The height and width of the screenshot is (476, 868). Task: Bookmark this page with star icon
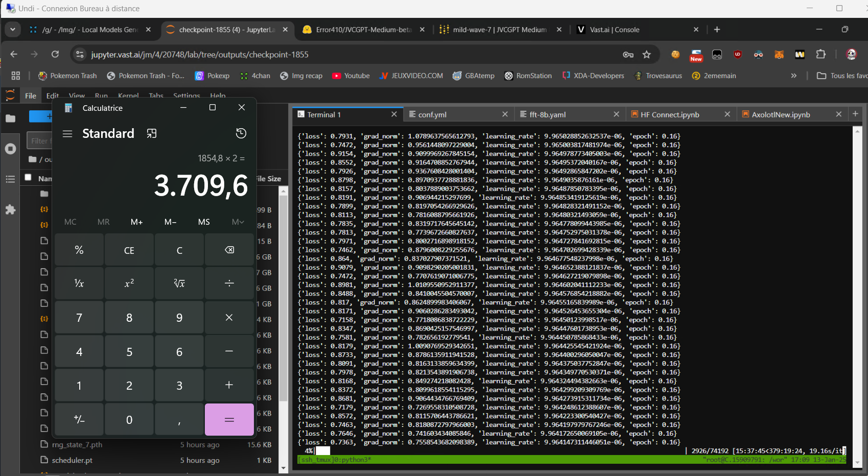point(647,55)
